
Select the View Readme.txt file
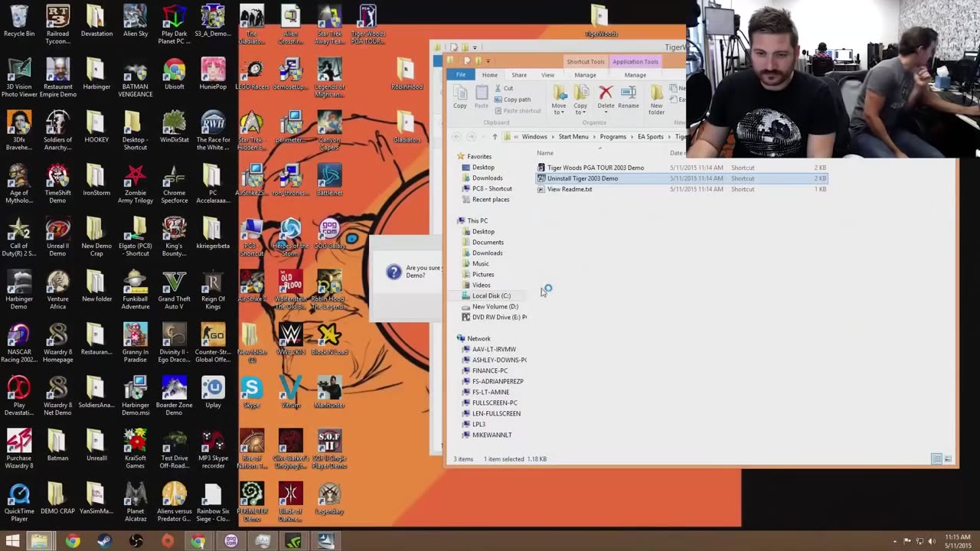[x=570, y=189]
